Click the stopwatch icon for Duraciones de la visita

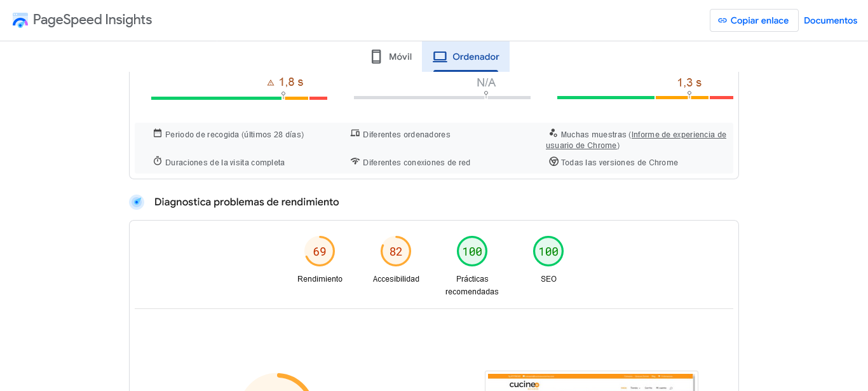click(x=158, y=161)
